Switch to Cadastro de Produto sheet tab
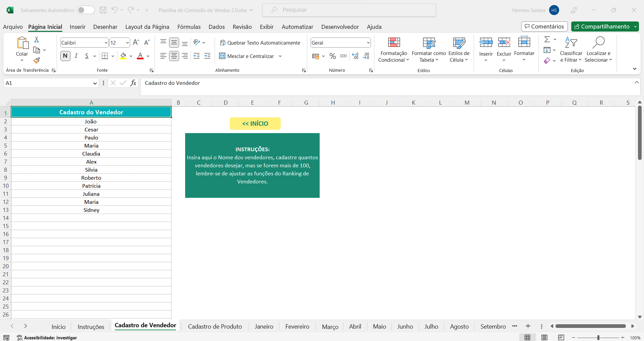The height and width of the screenshot is (341, 644). point(215,326)
